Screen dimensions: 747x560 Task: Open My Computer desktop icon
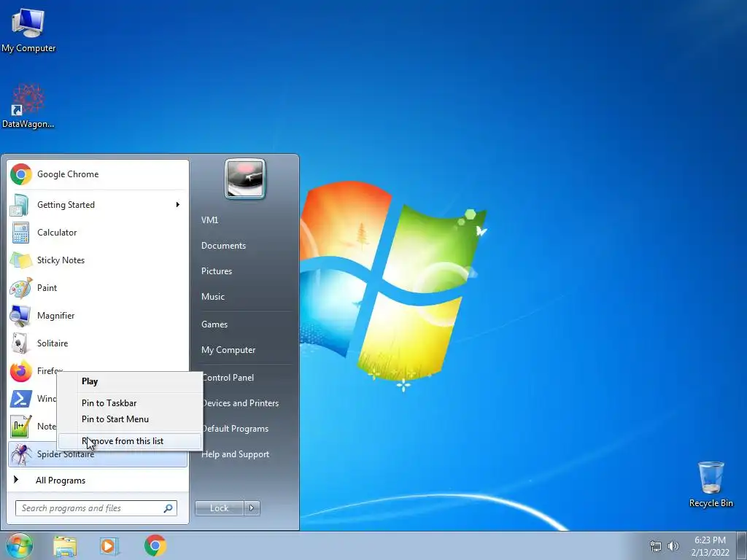click(28, 31)
